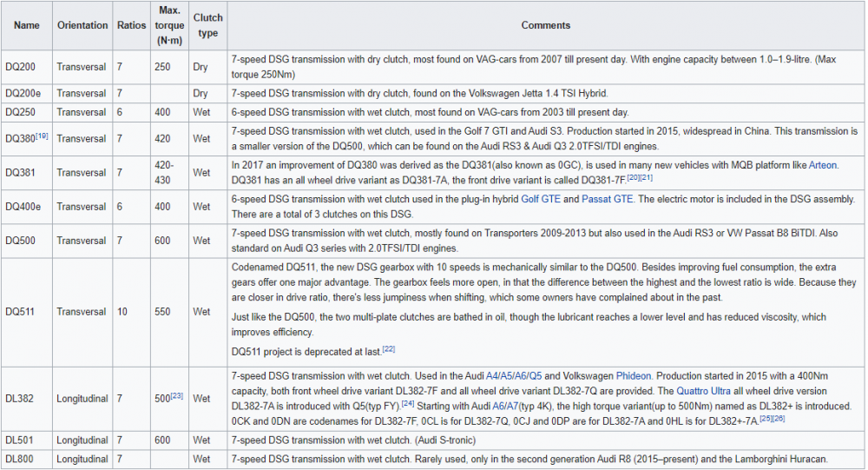868x470 pixels.
Task: Follow the Quattro Ultra link
Action: point(703,391)
